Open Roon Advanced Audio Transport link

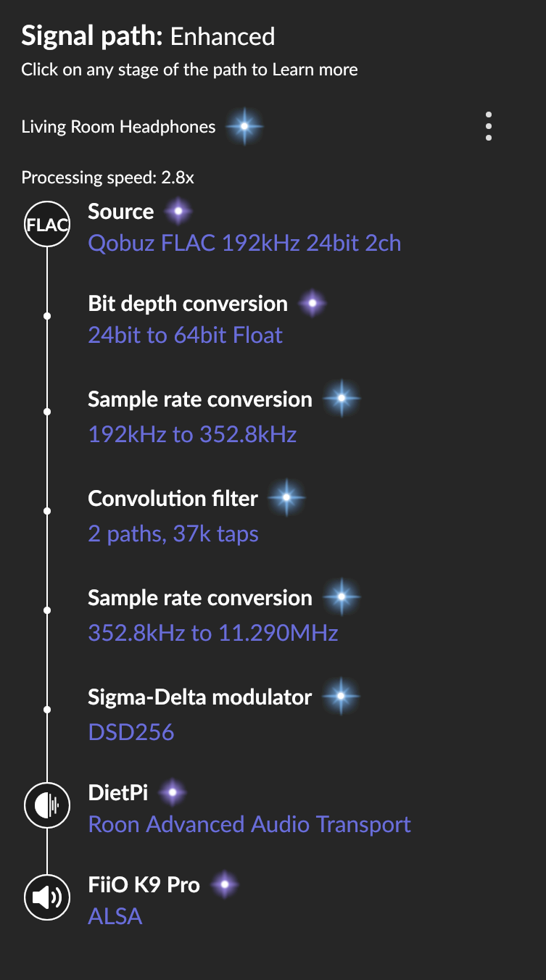pos(249,824)
